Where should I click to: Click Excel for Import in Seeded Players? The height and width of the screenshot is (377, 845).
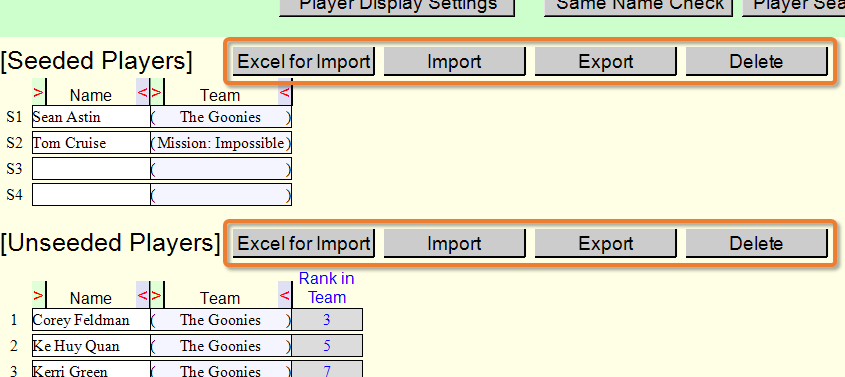coord(303,61)
